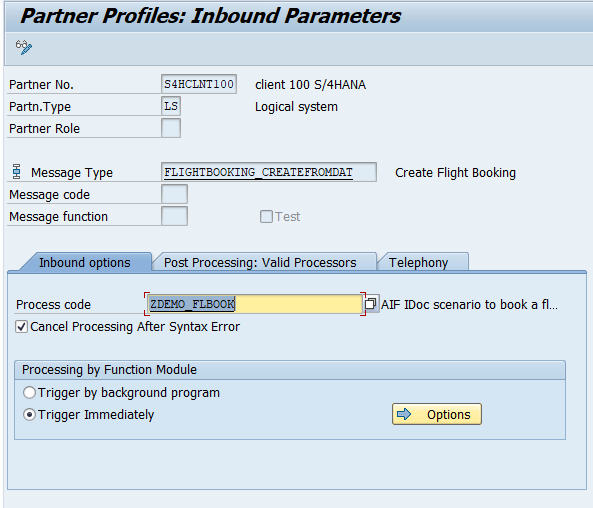This screenshot has height=508, width=593.
Task: Click 'Partner Profiles: Inbound Parameters' title
Action: point(211,16)
